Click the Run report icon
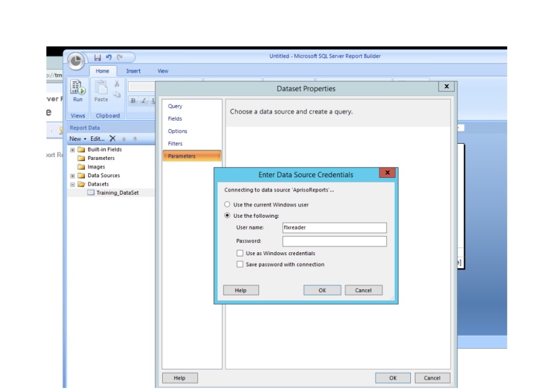The width and height of the screenshot is (554, 392). tap(78, 87)
